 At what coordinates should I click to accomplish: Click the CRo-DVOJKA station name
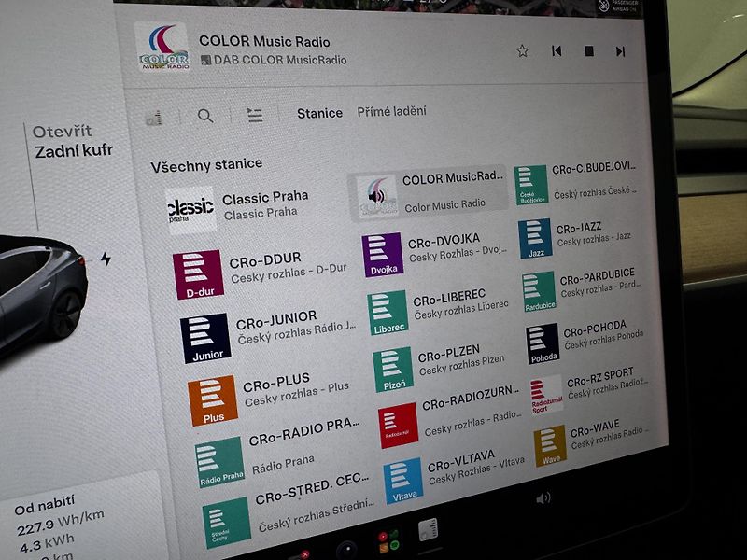pyautogui.click(x=444, y=241)
